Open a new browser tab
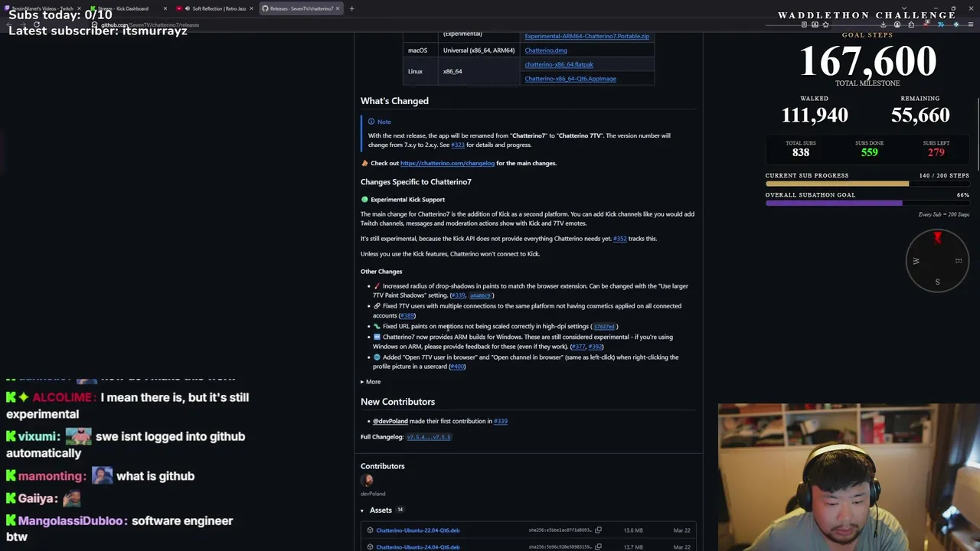The width and height of the screenshot is (980, 551). click(x=351, y=8)
